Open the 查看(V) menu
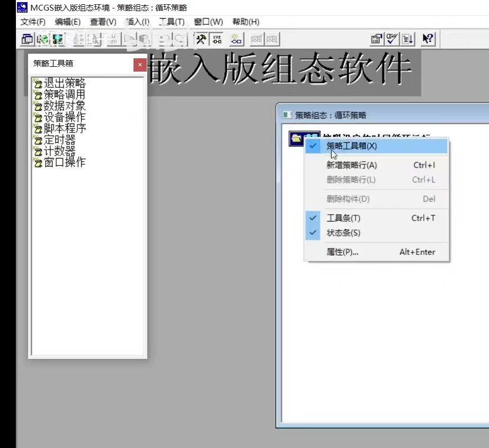Image resolution: width=489 pixels, height=448 pixels. 103,22
